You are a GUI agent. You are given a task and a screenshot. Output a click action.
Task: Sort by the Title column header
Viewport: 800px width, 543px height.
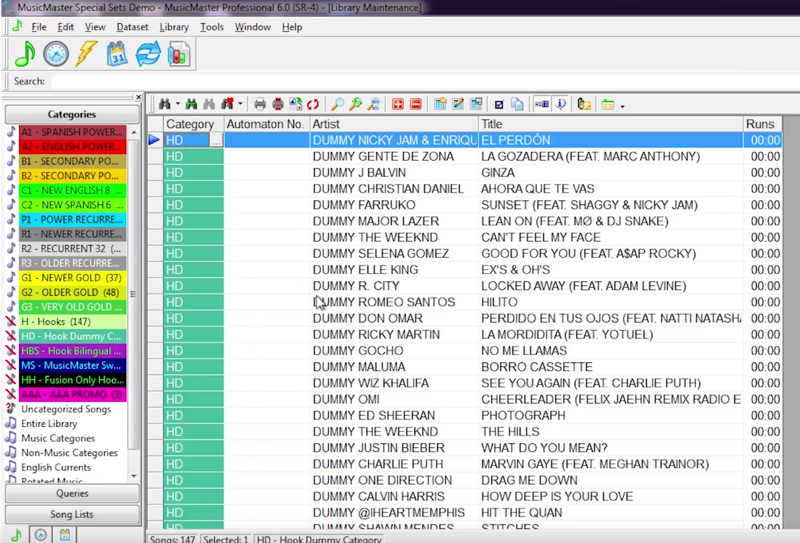(611, 124)
